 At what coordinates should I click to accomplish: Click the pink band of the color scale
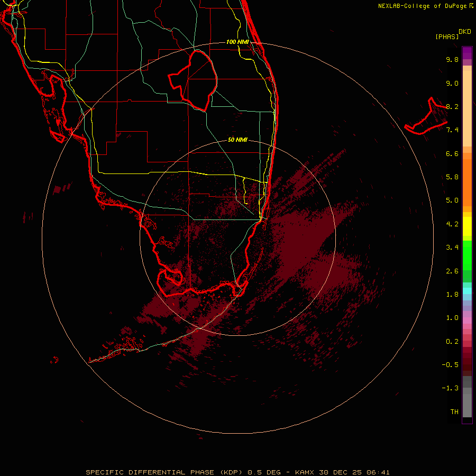467,321
